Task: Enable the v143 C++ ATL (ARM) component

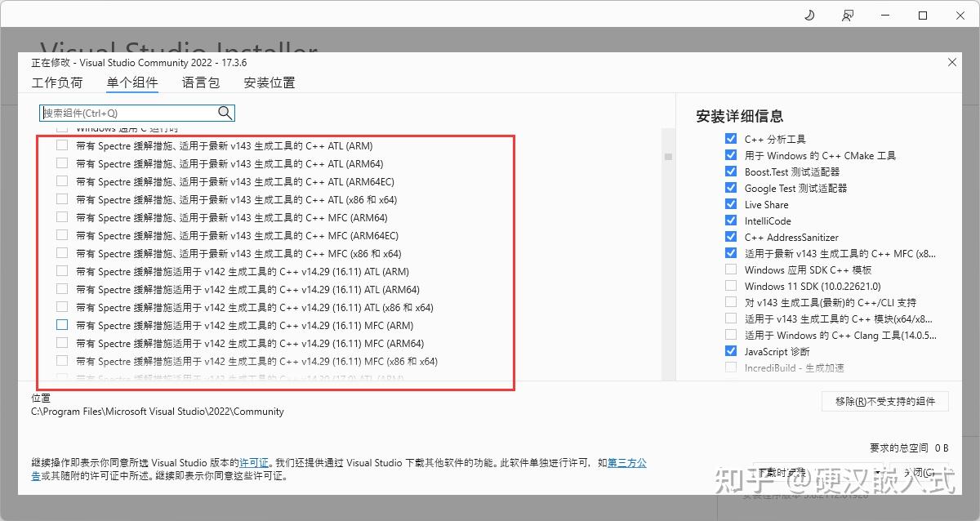Action: tap(61, 145)
